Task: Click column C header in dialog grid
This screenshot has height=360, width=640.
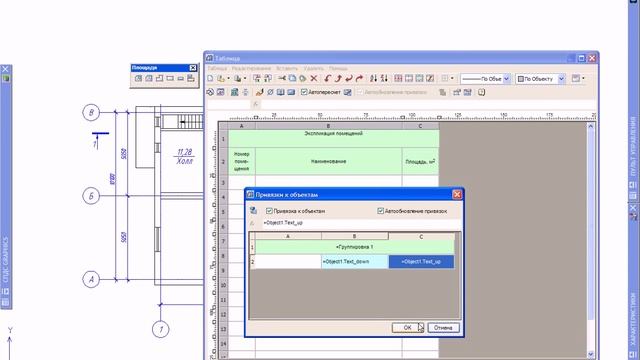Action: point(421,236)
